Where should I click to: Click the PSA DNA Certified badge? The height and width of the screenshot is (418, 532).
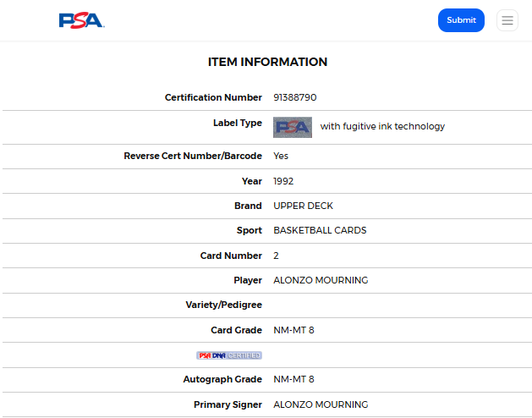tap(229, 355)
